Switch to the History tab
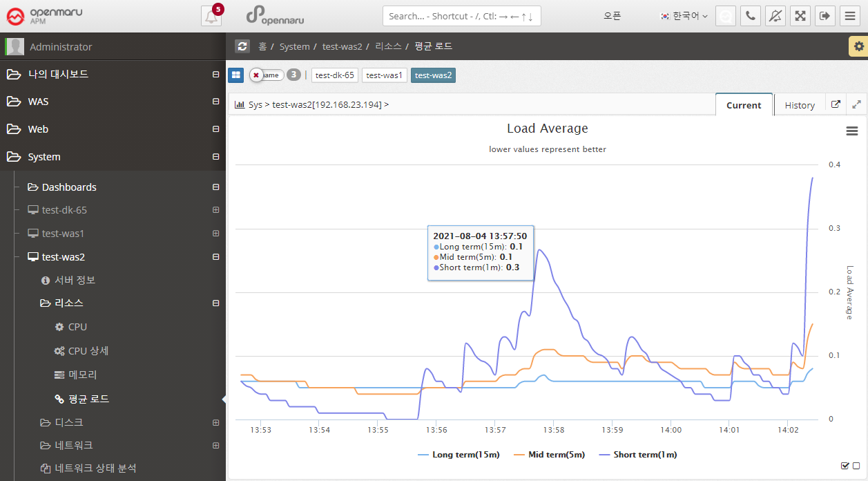Viewport: 868px width, 481px height. [x=800, y=105]
